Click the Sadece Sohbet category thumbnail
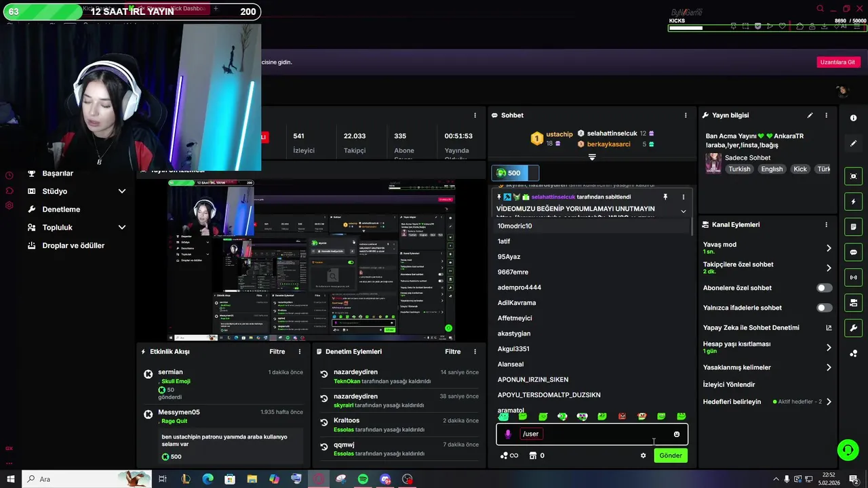Viewport: 868px width, 488px height. [x=713, y=163]
